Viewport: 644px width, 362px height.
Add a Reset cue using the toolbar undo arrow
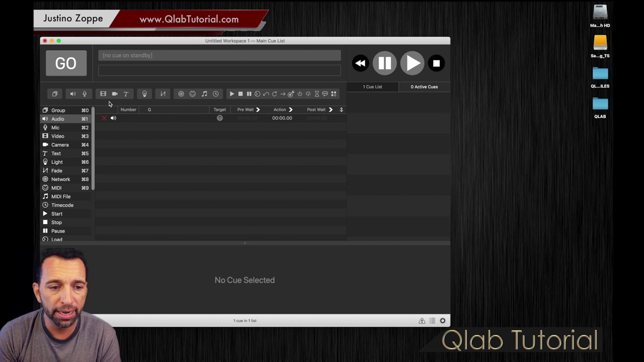[x=266, y=94]
